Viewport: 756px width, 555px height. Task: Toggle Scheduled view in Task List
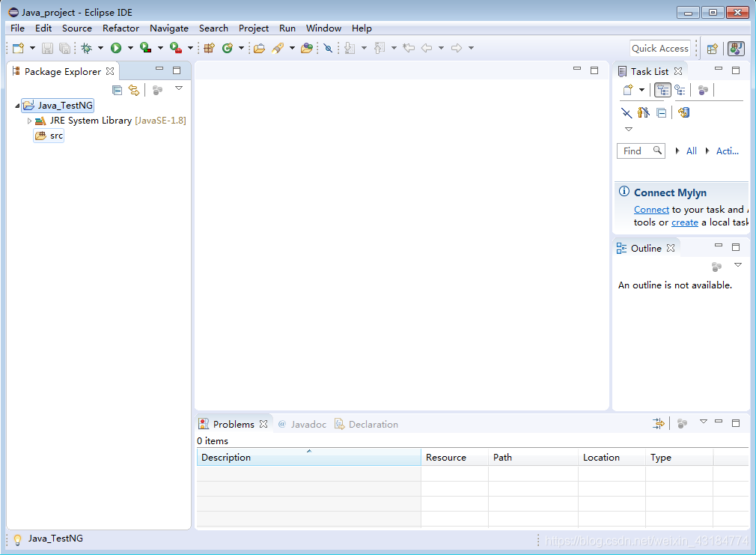click(680, 90)
